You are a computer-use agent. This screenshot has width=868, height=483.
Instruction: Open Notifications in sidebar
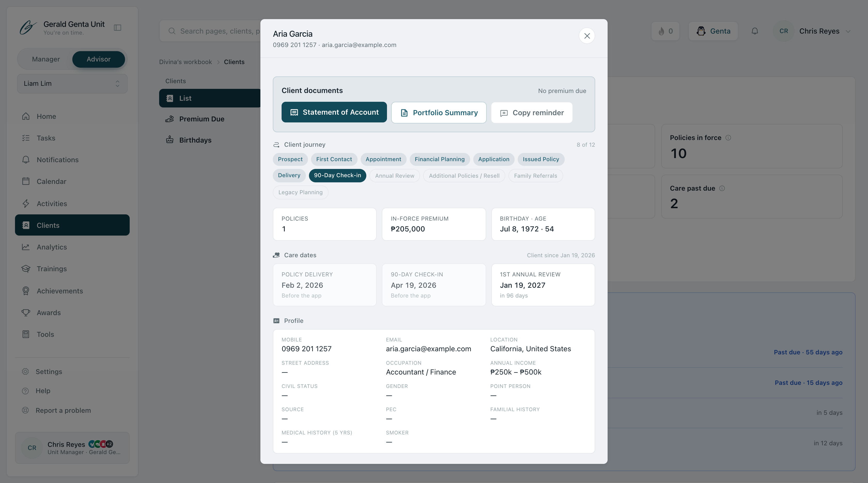[72, 160]
